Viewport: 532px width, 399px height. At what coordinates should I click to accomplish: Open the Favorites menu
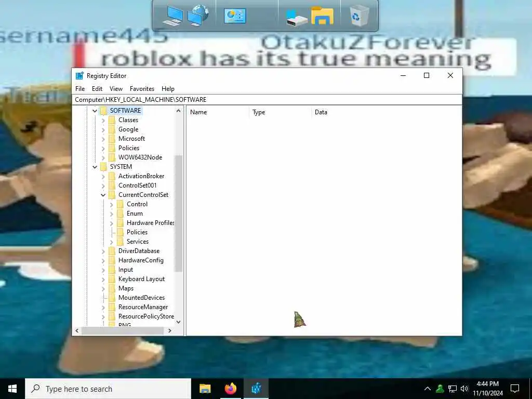[x=142, y=88]
